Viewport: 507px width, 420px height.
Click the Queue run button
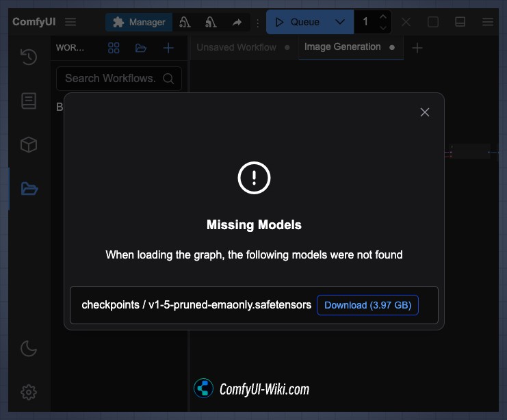[297, 22]
